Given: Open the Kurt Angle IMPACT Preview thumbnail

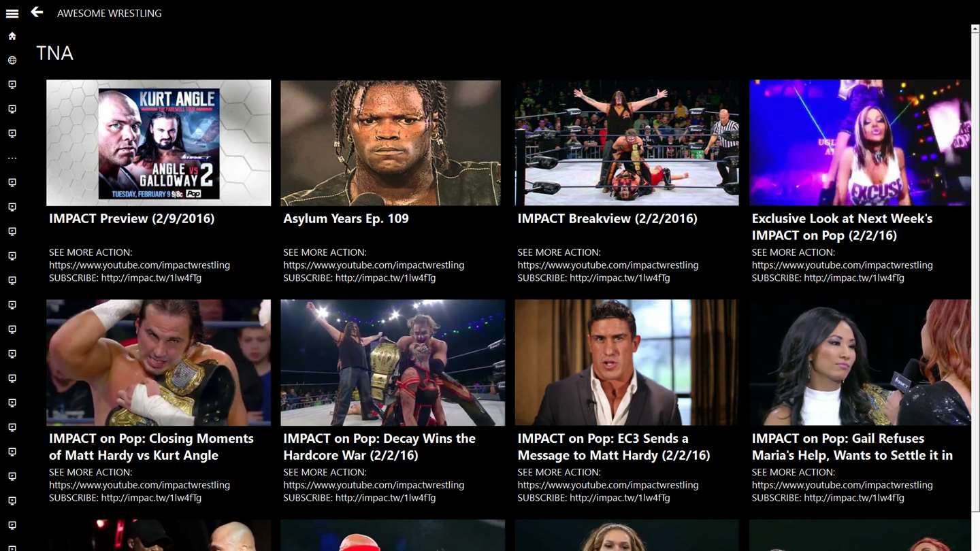Looking at the screenshot, I should [x=159, y=143].
